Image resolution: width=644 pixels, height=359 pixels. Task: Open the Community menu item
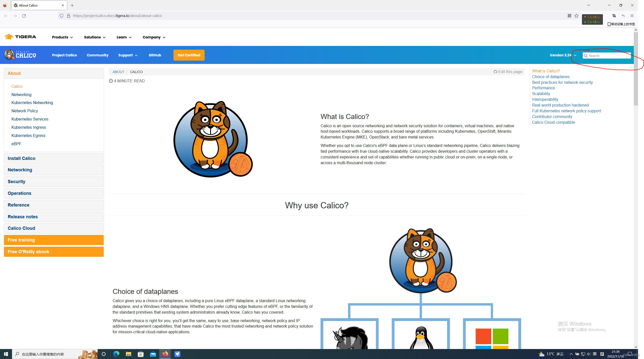[97, 55]
